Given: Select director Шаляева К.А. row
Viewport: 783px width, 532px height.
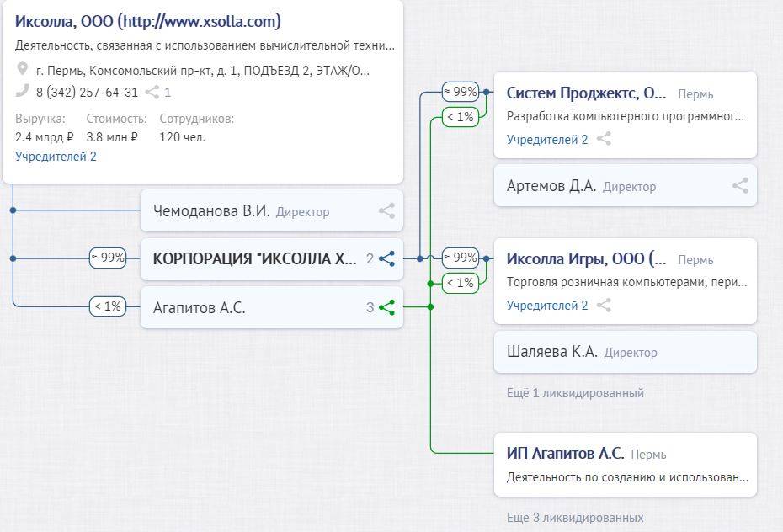Looking at the screenshot, I should pyautogui.click(x=625, y=352).
